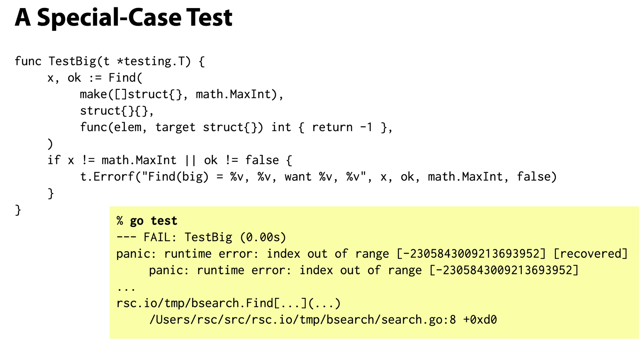Click the slide title A Special-Case Test

pyautogui.click(x=123, y=18)
